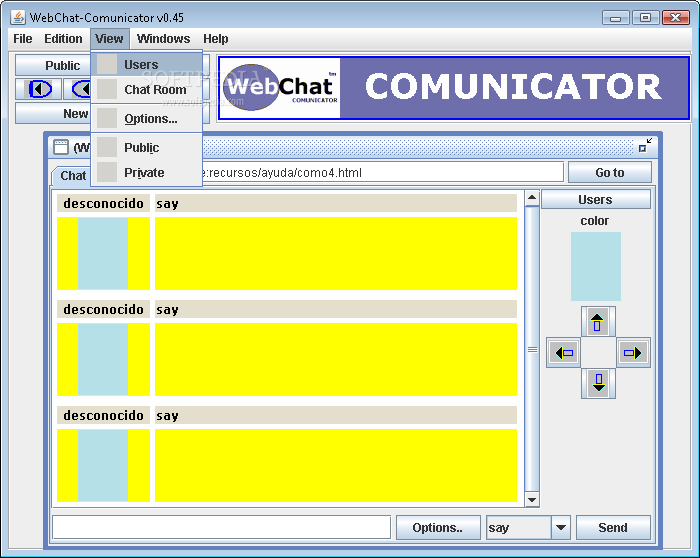Screen dimensions: 700x558
Task: Click the move-up arrow icon
Action: 598,322
